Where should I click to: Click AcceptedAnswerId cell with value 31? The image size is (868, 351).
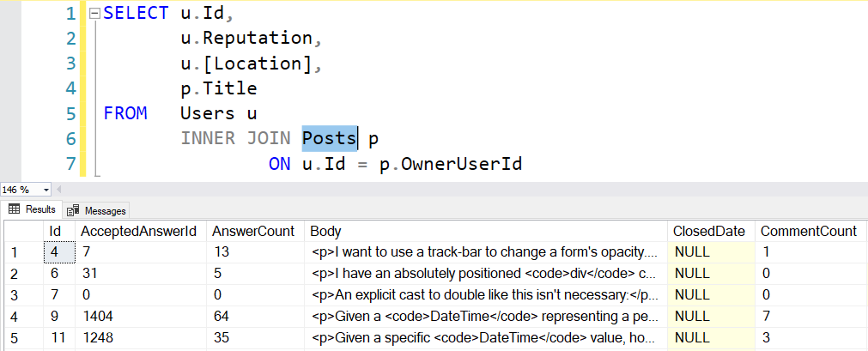141,274
